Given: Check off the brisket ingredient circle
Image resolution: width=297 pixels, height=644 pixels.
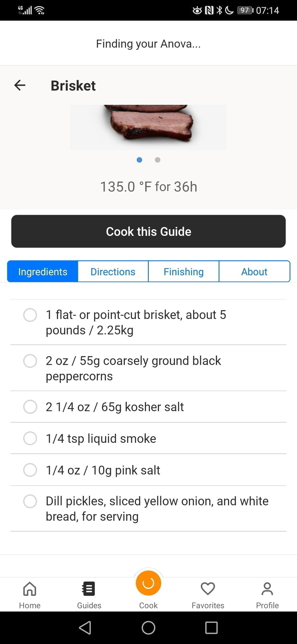Looking at the screenshot, I should [x=30, y=315].
